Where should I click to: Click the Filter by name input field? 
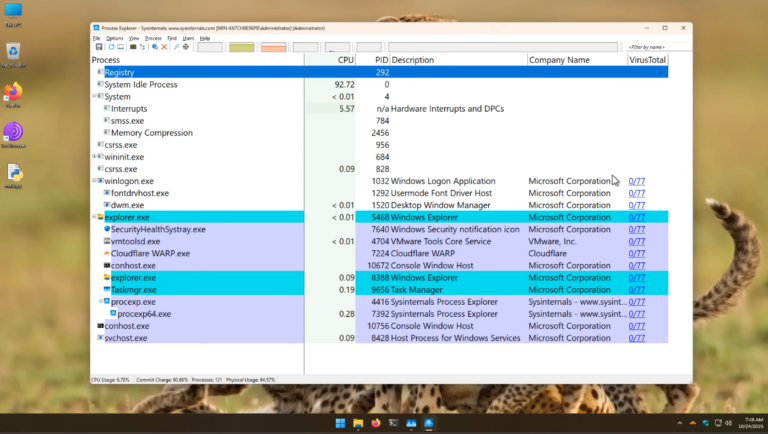[659, 47]
